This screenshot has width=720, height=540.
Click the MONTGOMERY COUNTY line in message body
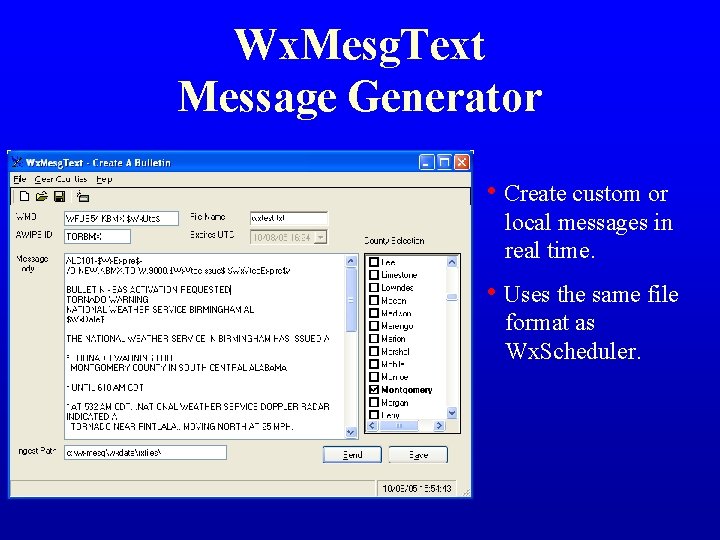[179, 368]
